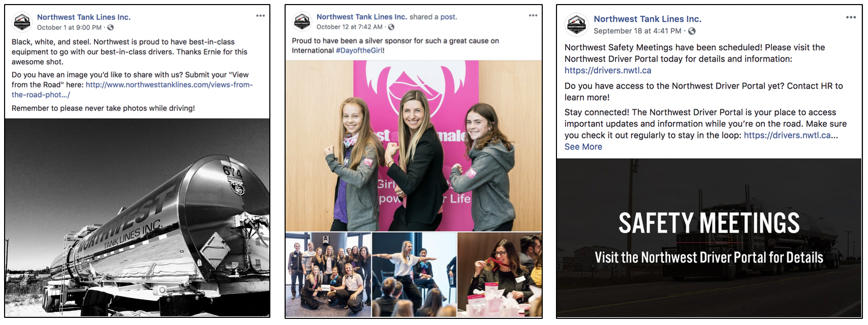Click public globe icon beside October 12 timestamp

[391, 27]
